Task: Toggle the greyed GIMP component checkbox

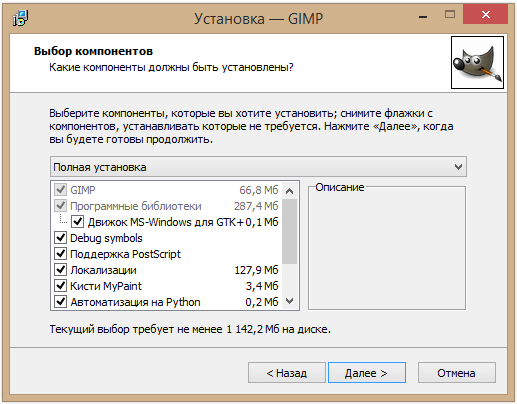Action: [x=60, y=190]
